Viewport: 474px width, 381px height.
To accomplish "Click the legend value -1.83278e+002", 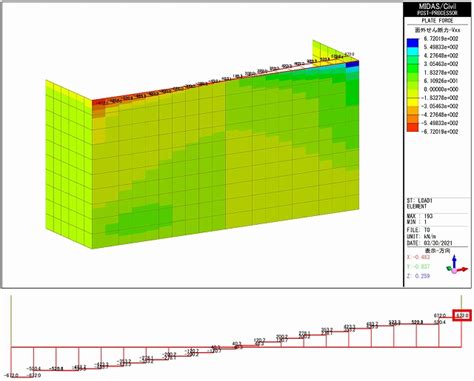I will coord(439,98).
